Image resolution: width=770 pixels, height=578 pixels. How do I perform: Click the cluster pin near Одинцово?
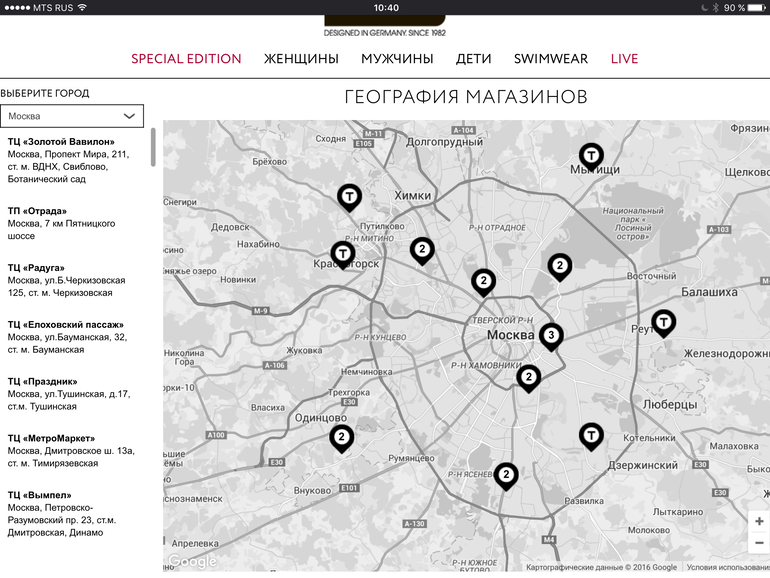(x=342, y=437)
